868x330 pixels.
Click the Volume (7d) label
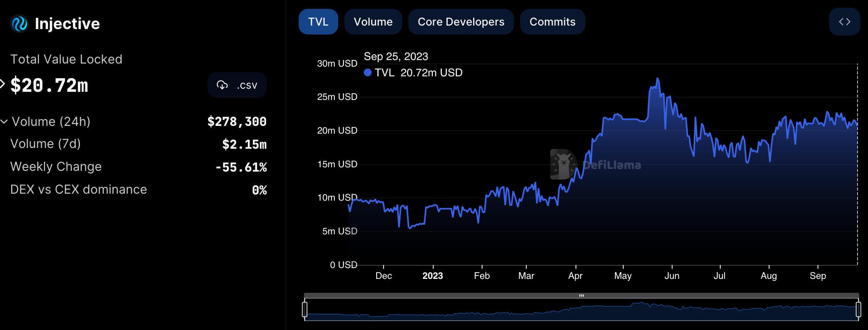click(45, 144)
